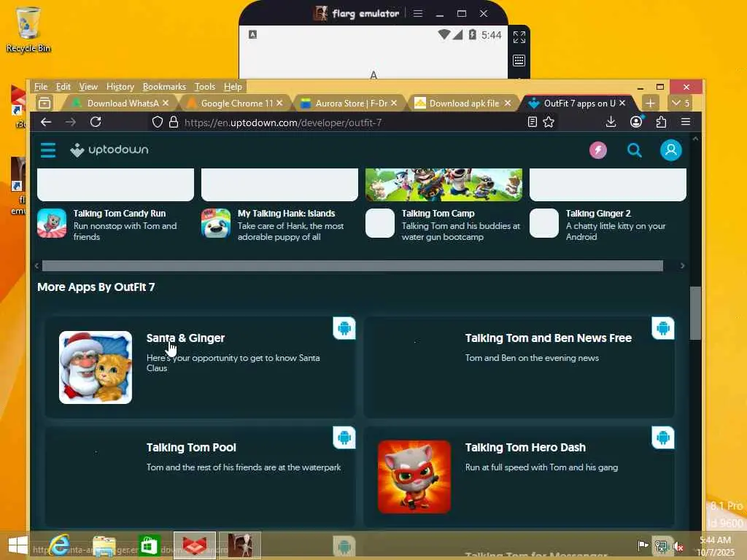Click Android badge on Talking Tom Pool card
The width and height of the screenshot is (747, 560).
coord(344,437)
